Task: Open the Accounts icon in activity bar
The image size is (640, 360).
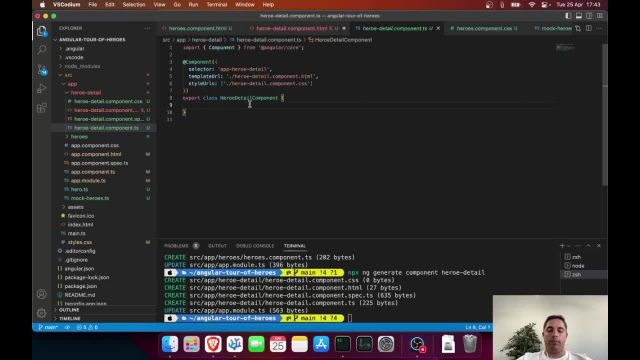Action: tap(42, 294)
